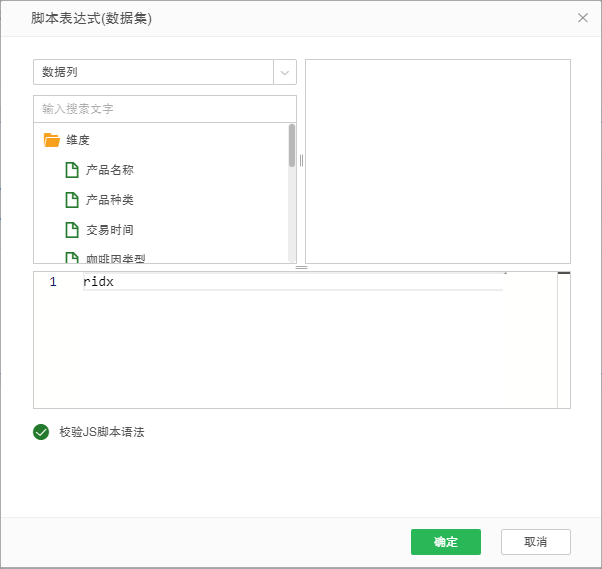Click the horizontal splitter handle above the editor
The image size is (602, 569).
[x=301, y=267]
